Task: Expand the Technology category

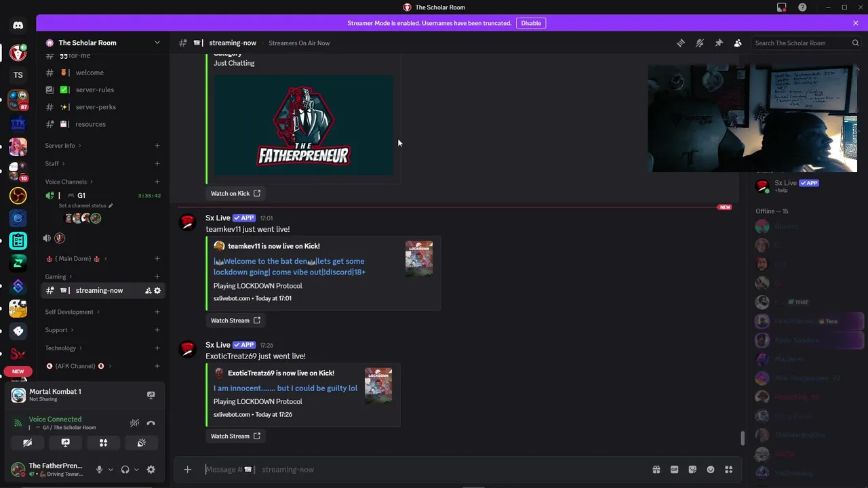Action: click(x=63, y=348)
